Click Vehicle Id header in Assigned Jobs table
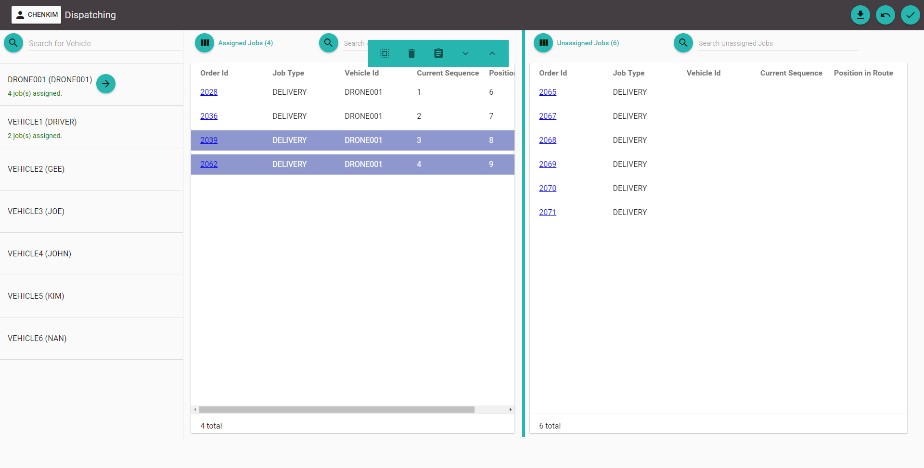This screenshot has height=468, width=924. coord(361,73)
